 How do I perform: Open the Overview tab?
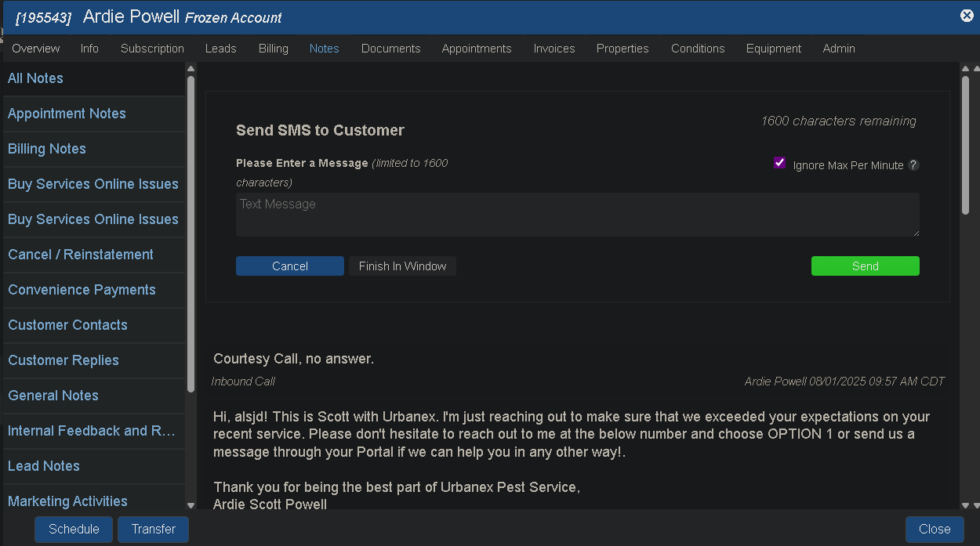[x=36, y=49]
